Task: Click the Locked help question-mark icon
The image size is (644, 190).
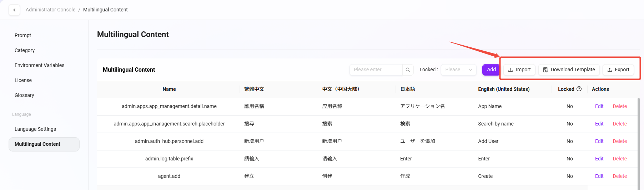Action: pos(579,89)
